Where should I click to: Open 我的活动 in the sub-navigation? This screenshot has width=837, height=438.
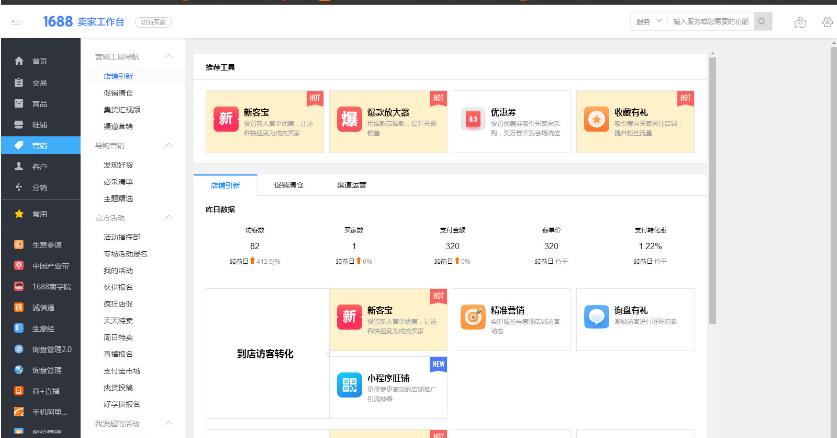click(x=118, y=270)
